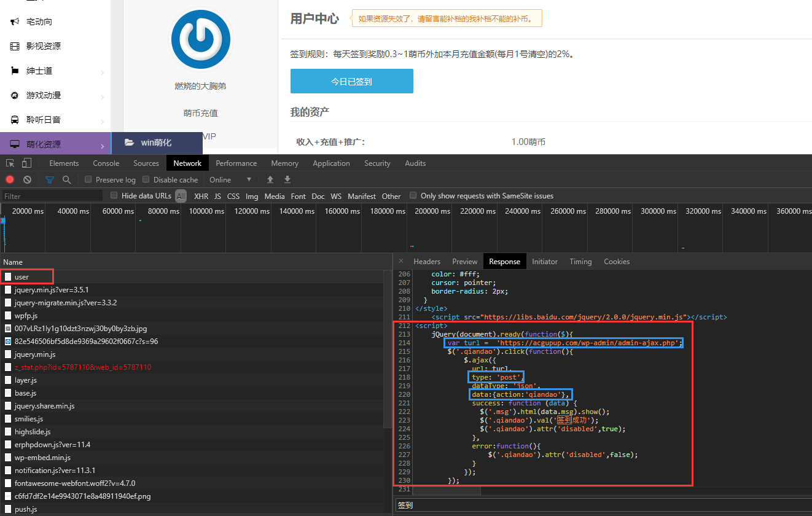Click the 宅动向 megaphone sidebar icon
This screenshot has width=812, height=516.
pos(15,21)
